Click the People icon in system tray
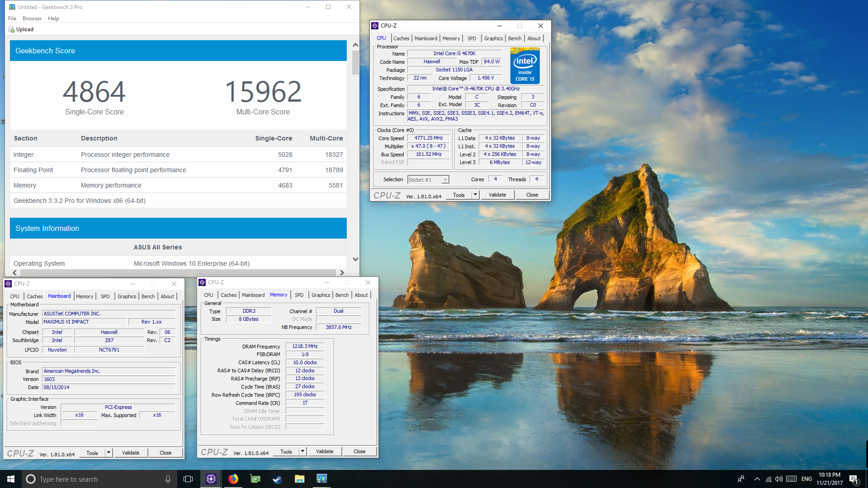The height and width of the screenshot is (488, 868). [x=741, y=479]
